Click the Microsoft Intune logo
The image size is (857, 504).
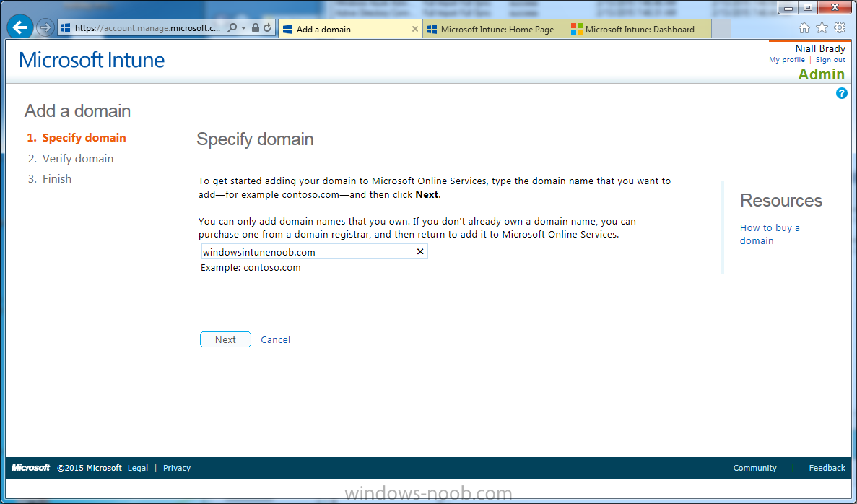[91, 60]
